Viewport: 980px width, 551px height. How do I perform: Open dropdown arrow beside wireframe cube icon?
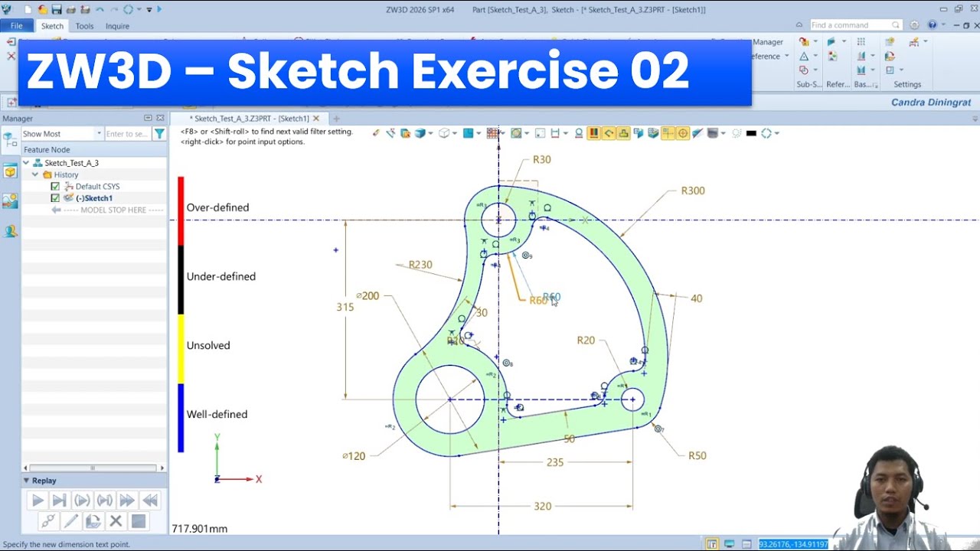[x=455, y=133]
